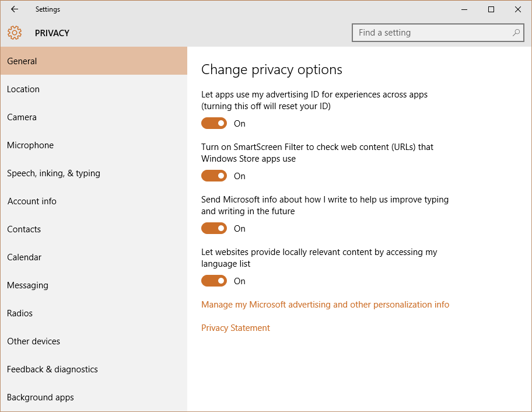This screenshot has width=532, height=412.
Task: Toggle off sending typing info to Microsoft
Action: coord(214,228)
